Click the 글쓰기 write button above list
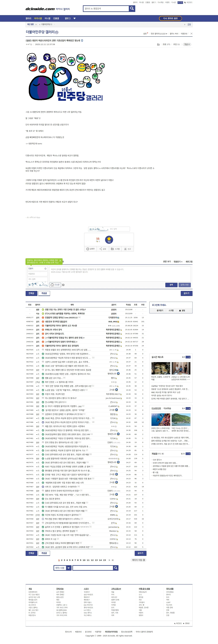 pos(186,294)
